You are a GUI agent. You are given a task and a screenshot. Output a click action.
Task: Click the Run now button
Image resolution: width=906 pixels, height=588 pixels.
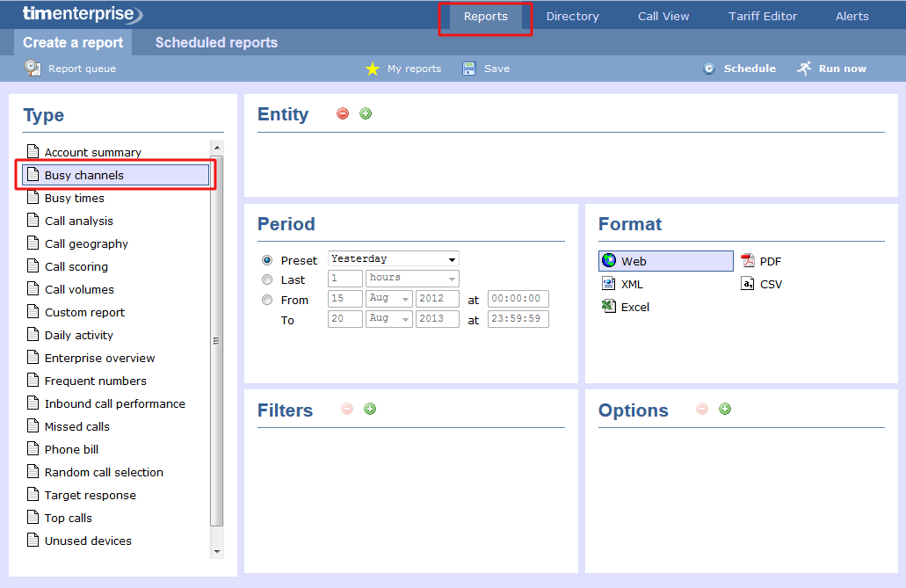(x=831, y=69)
